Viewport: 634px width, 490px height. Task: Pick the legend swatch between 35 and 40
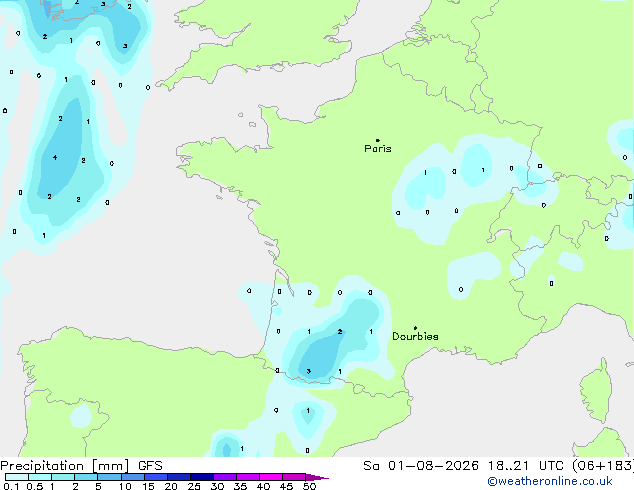(x=248, y=477)
